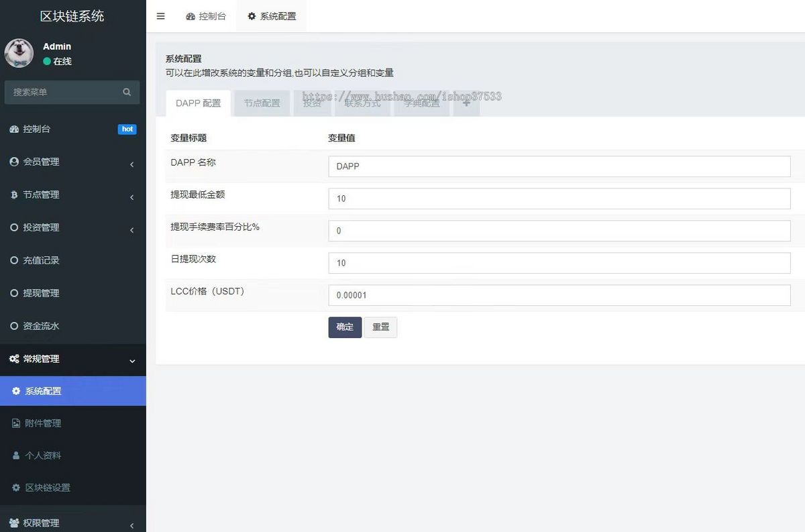The image size is (805, 532).
Task: Switch to the 控制台 top tab
Action: click(x=206, y=16)
